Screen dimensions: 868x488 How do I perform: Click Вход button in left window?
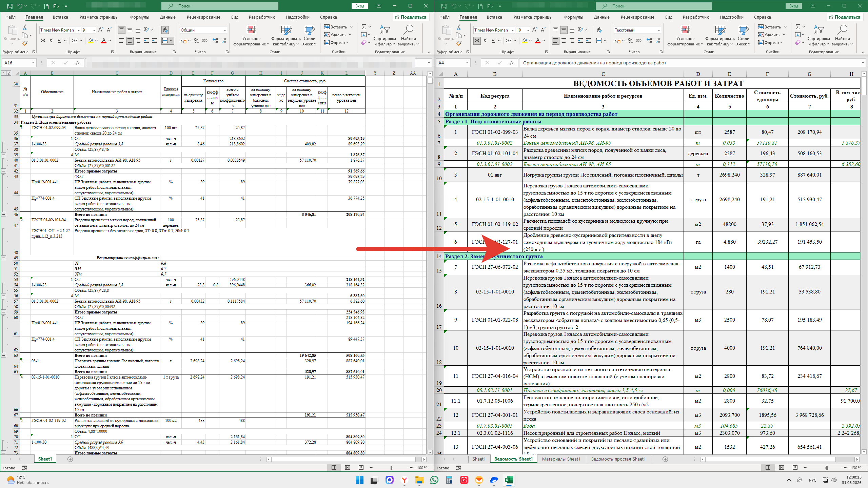[x=360, y=6]
